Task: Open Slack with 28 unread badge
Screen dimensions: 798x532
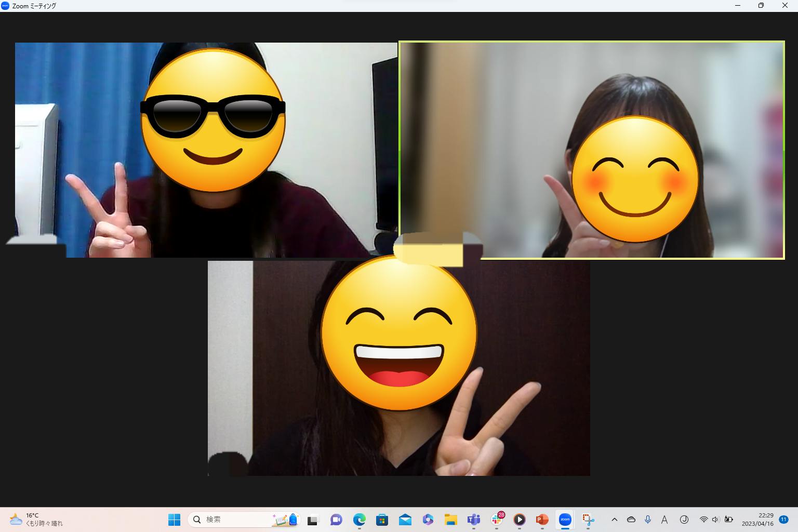Action: [497, 520]
